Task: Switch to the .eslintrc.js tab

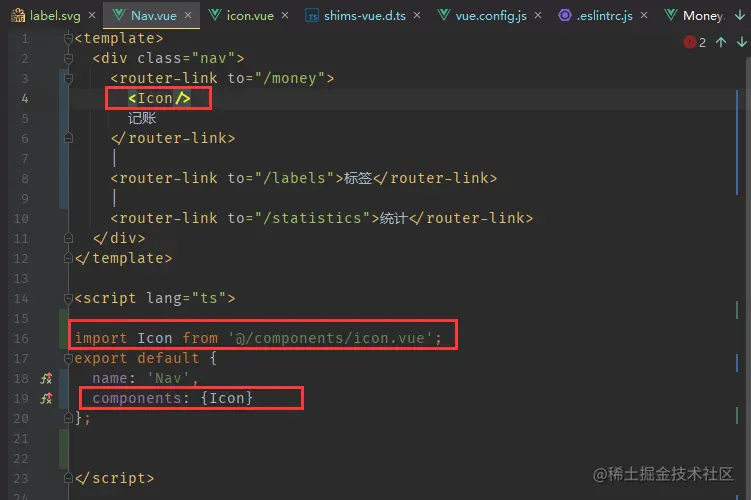Action: click(x=604, y=16)
